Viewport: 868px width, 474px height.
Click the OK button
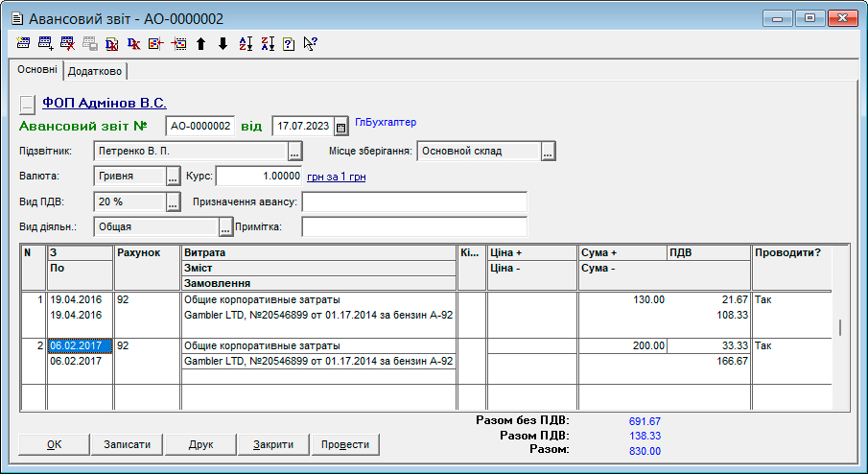[55, 444]
